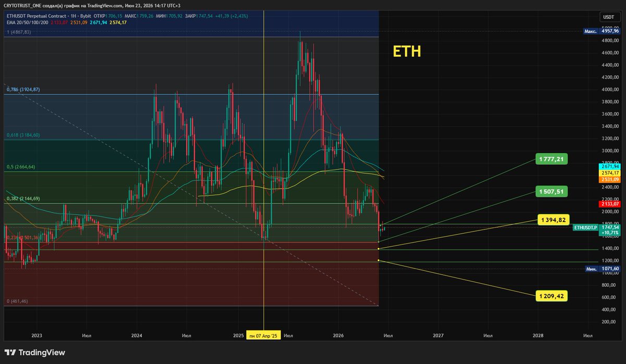
Task: Click the highlighted date пн 07 Апр '25
Action: pos(264,335)
